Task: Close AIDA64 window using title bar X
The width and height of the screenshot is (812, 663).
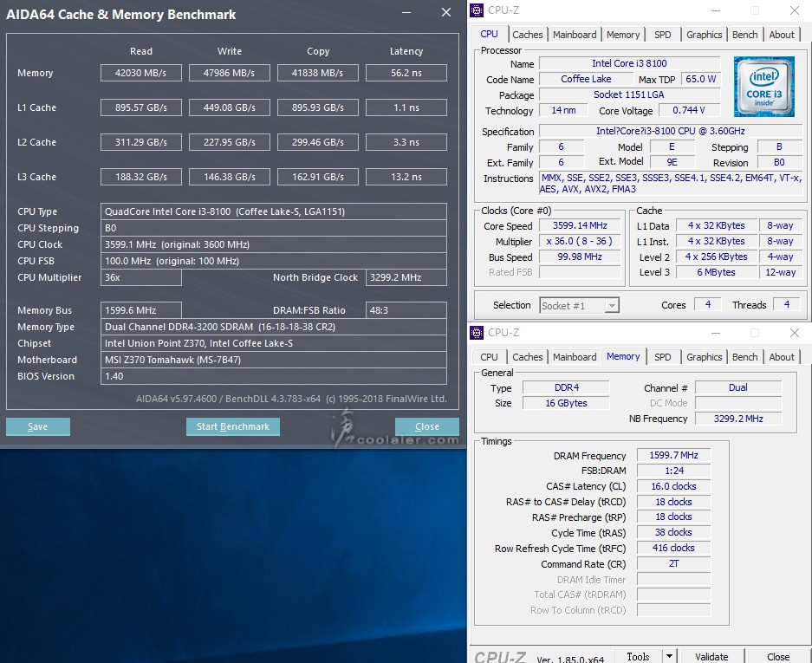Action: 446,12
